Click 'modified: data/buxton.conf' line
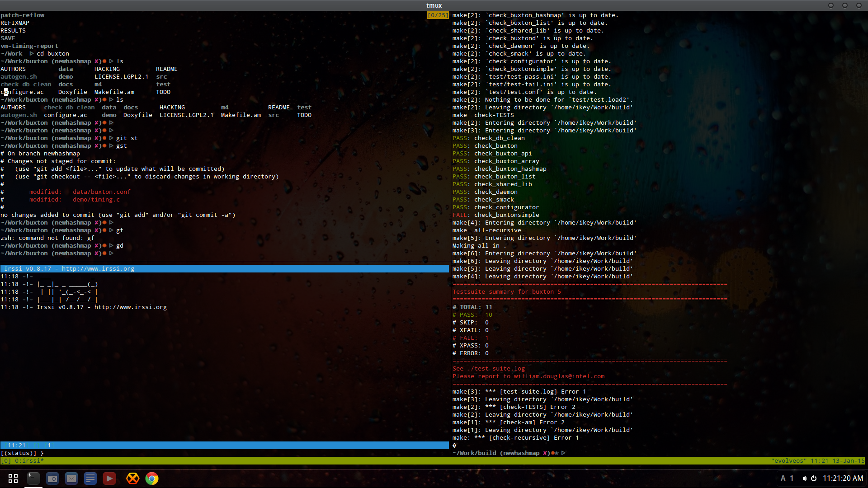 [x=80, y=192]
